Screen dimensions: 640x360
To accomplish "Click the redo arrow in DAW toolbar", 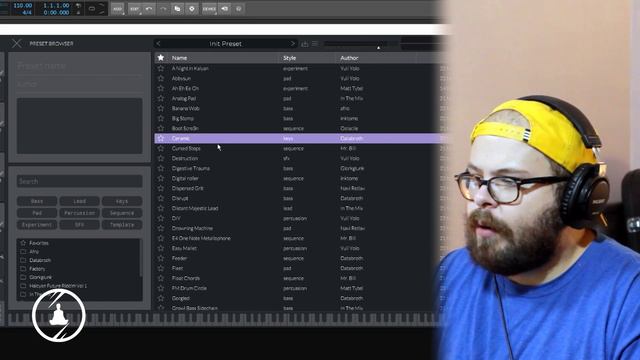I will pos(163,9).
